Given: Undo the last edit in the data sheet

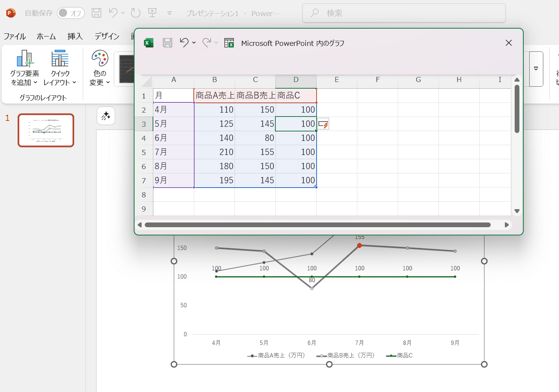Looking at the screenshot, I should [184, 42].
